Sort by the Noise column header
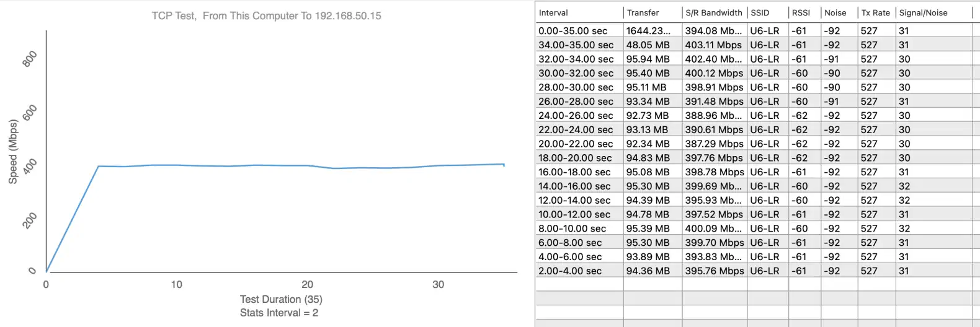This screenshot has height=327, width=980. [835, 12]
